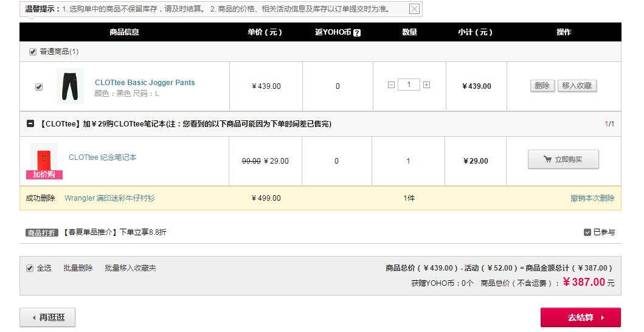
Task: Click 批量删除 to batch delete
Action: click(x=78, y=268)
